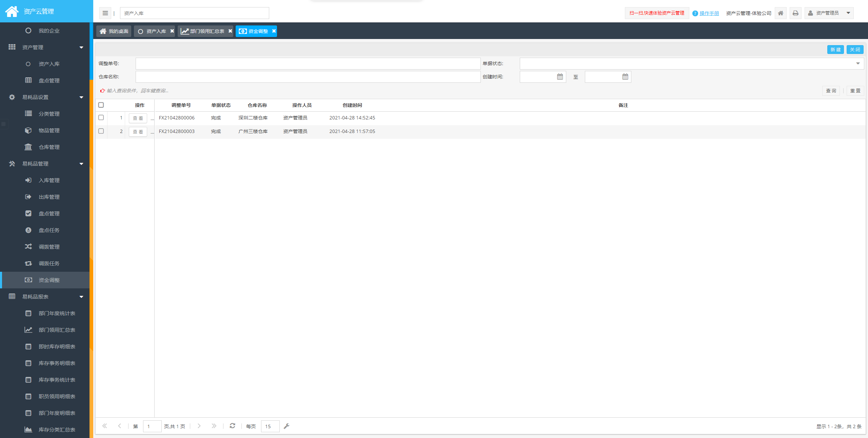This screenshot has height=438, width=868.
Task: Open 库存分类汇总表 in sidebar
Action: [x=45, y=430]
